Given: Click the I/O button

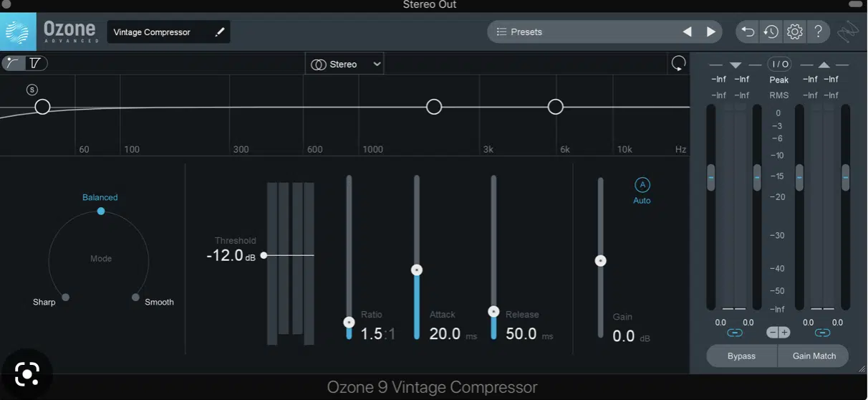Looking at the screenshot, I should [x=779, y=64].
